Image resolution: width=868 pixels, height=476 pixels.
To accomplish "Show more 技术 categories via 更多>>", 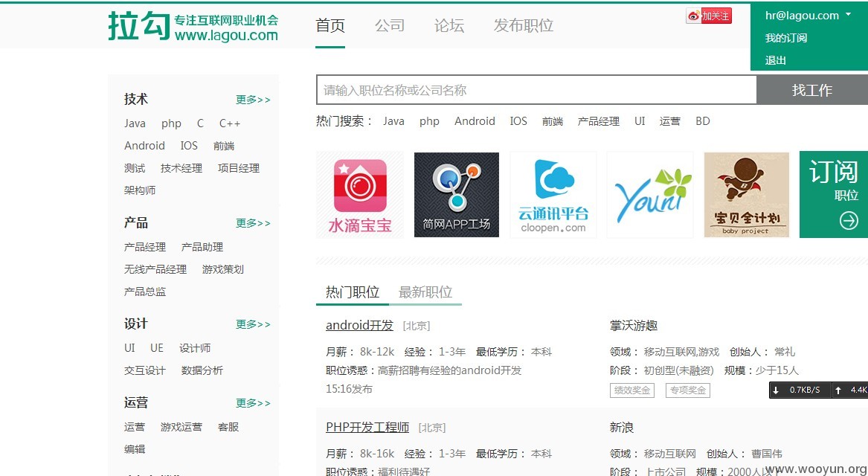I will [x=253, y=100].
